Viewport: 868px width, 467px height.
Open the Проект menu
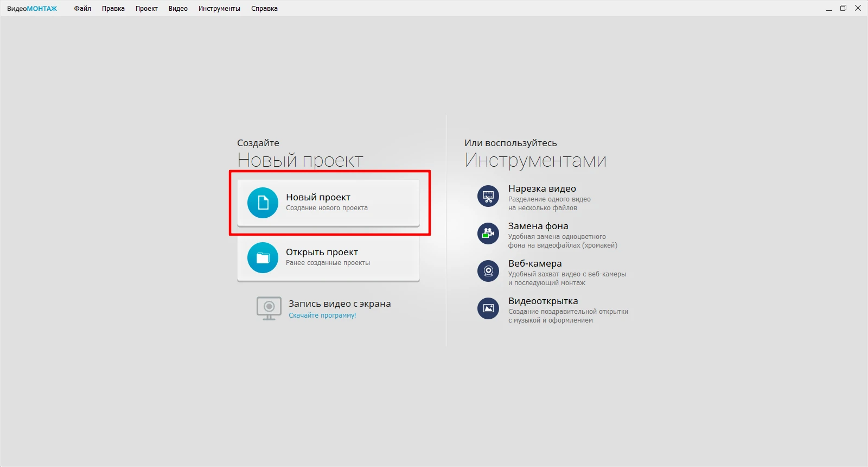click(146, 9)
